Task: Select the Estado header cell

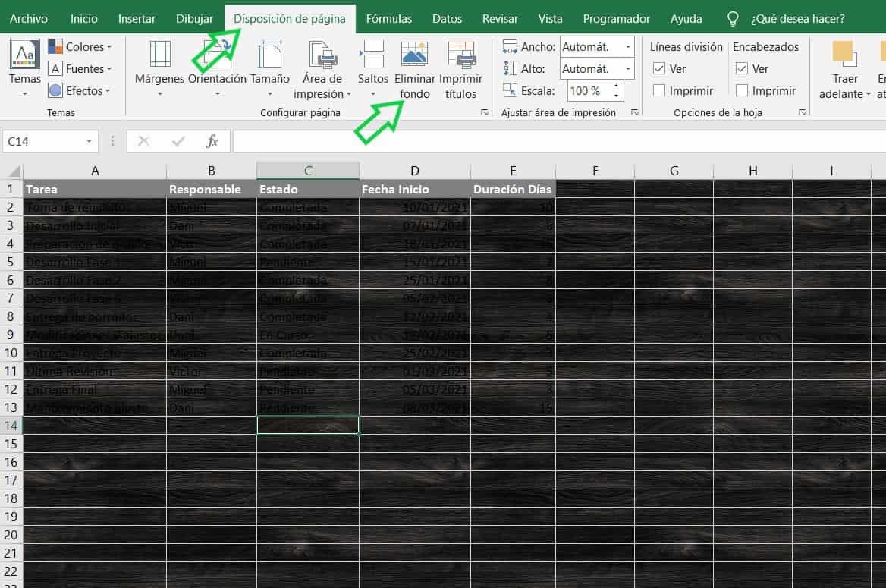Action: pos(308,189)
